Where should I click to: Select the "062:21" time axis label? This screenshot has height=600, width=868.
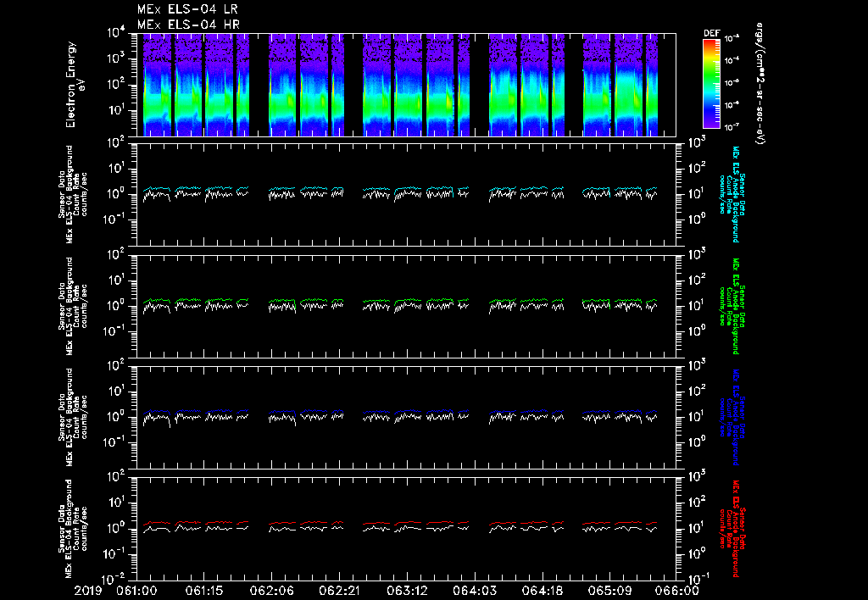[339, 592]
